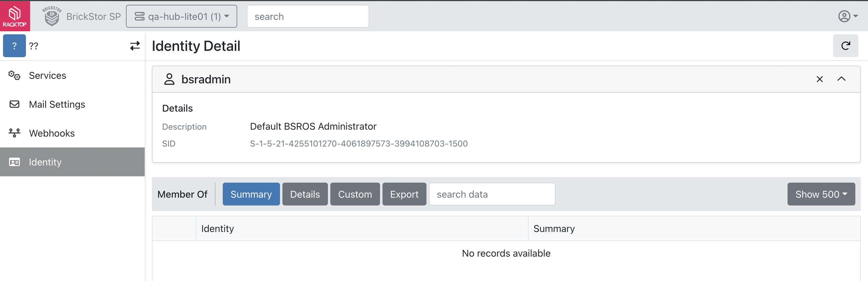Viewport: 868px width, 281px height.
Task: Expand the Show 500 dropdown
Action: [821, 194]
